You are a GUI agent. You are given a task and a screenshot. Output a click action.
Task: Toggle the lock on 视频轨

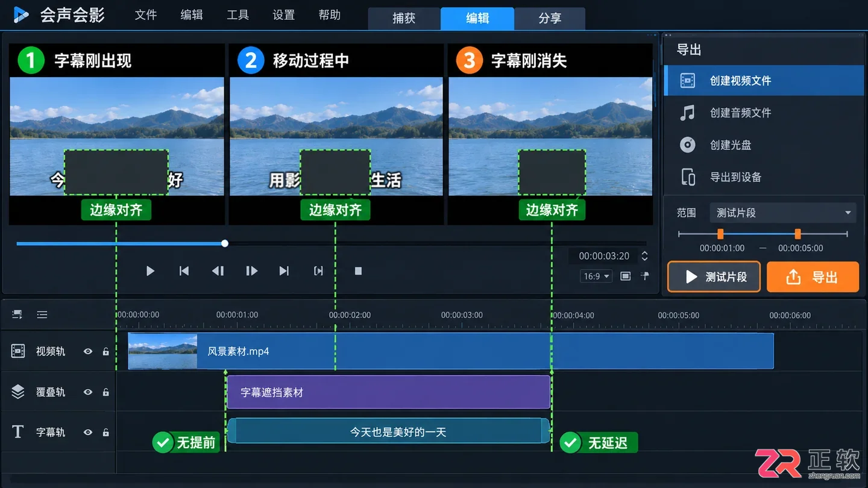[106, 351]
